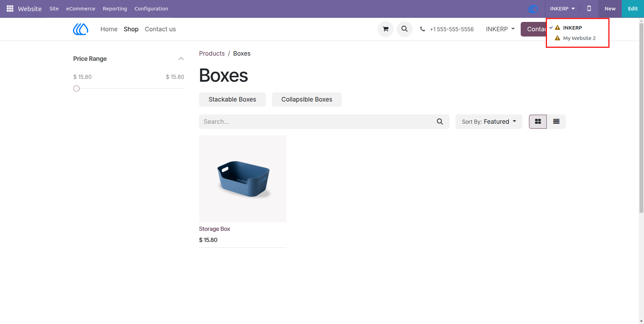Click the phone number +1 555-555-5556
644x324 pixels.
452,29
